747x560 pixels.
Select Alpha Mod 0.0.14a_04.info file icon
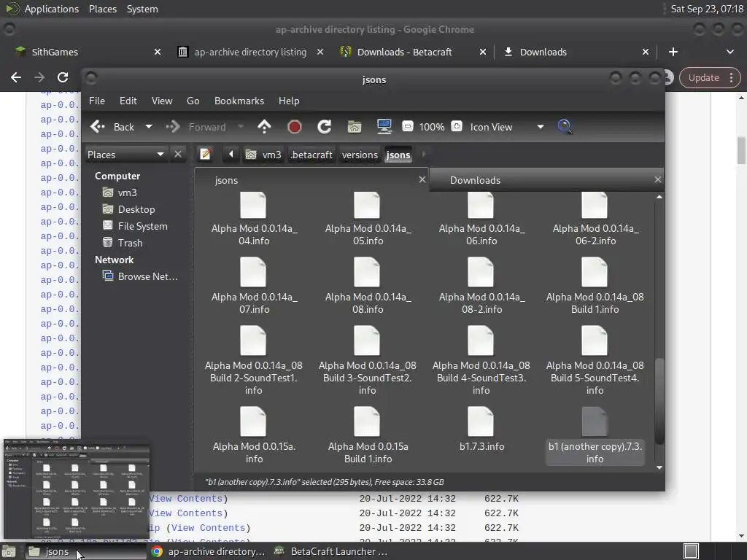(x=253, y=205)
